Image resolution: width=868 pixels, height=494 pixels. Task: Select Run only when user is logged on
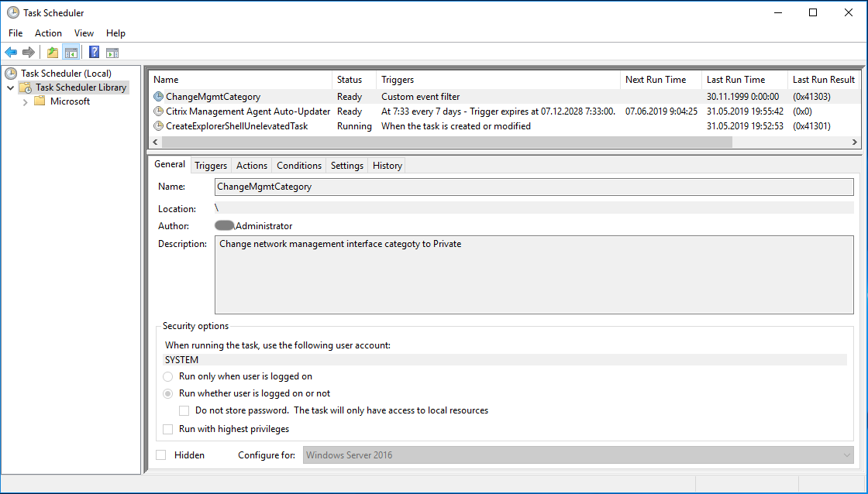[168, 376]
